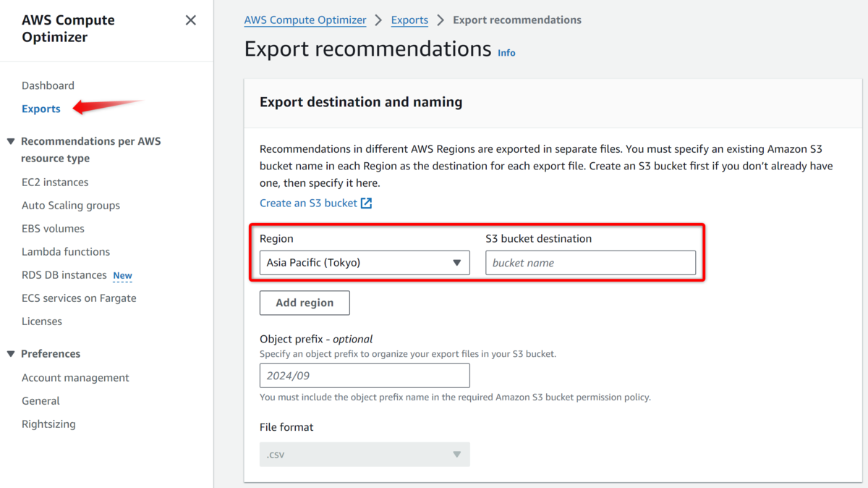Open the File format dropdown showing .csv
This screenshot has height=488, width=868.
365,455
